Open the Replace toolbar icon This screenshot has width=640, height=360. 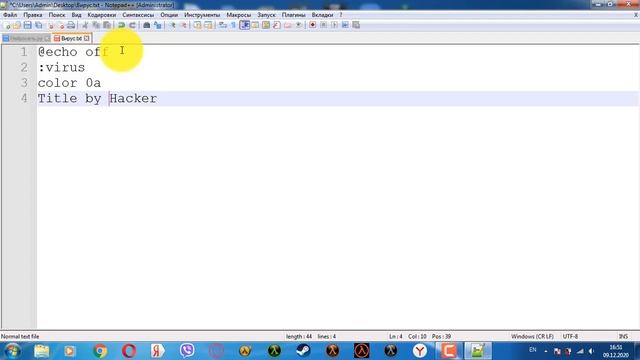158,25
